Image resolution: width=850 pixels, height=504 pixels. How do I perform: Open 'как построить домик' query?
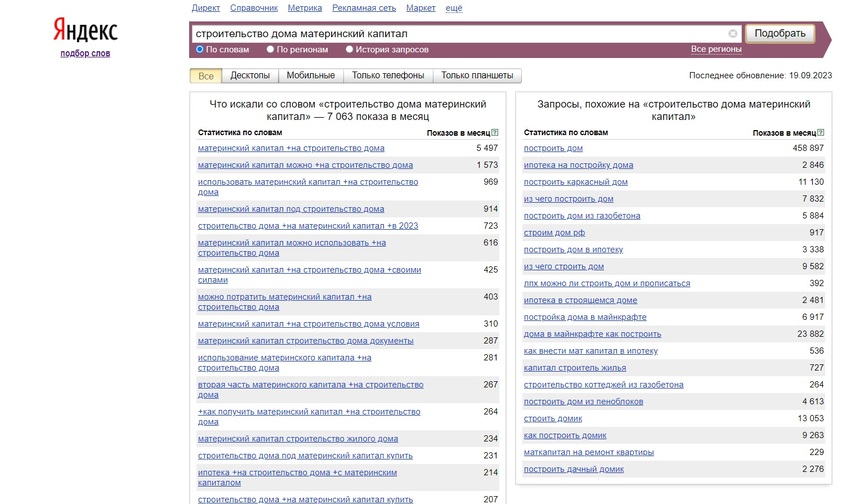click(565, 435)
